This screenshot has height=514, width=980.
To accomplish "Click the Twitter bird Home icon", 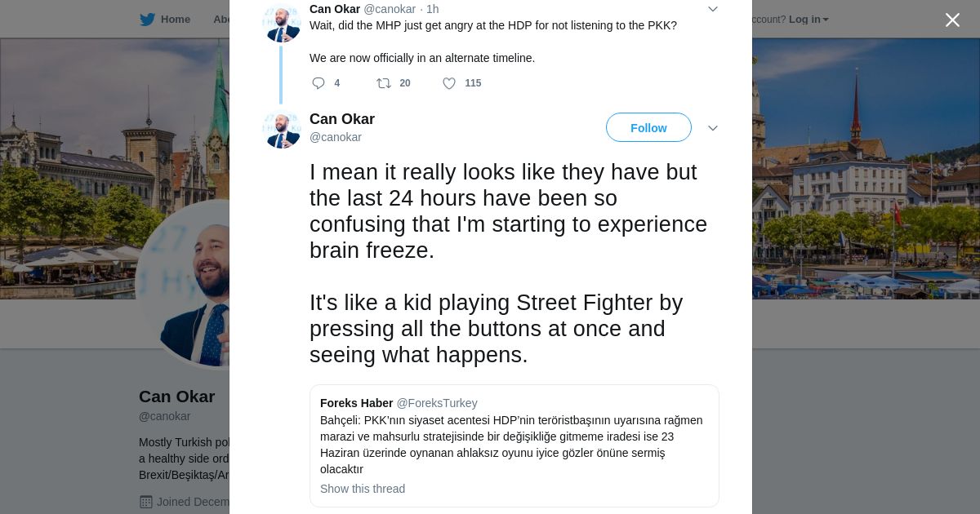I will tap(148, 20).
